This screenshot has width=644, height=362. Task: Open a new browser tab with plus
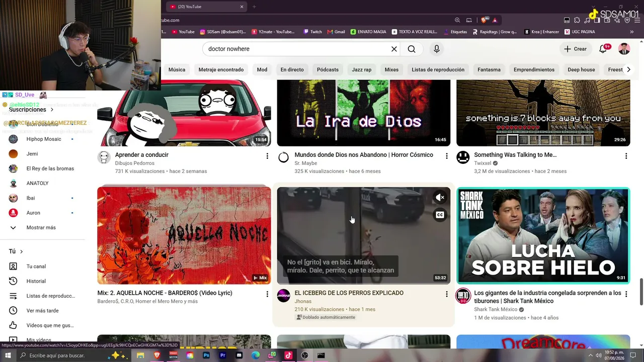point(254,7)
